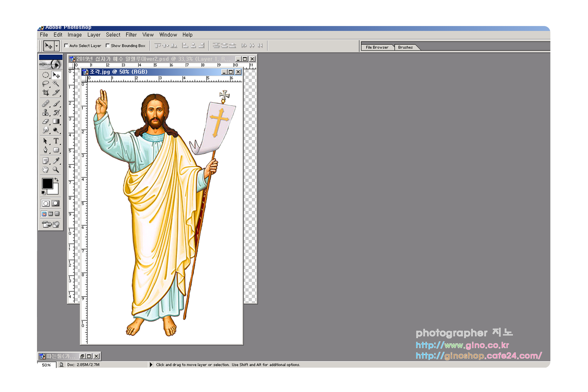588x392 pixels.
Task: Enable Show Bounding Box checkbox
Action: pyautogui.click(x=108, y=46)
